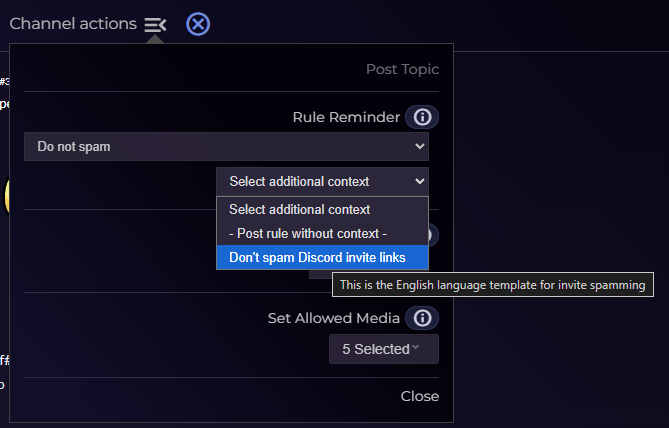The image size is (669, 428).
Task: Collapse the Channel actions menu icon
Action: tap(155, 24)
